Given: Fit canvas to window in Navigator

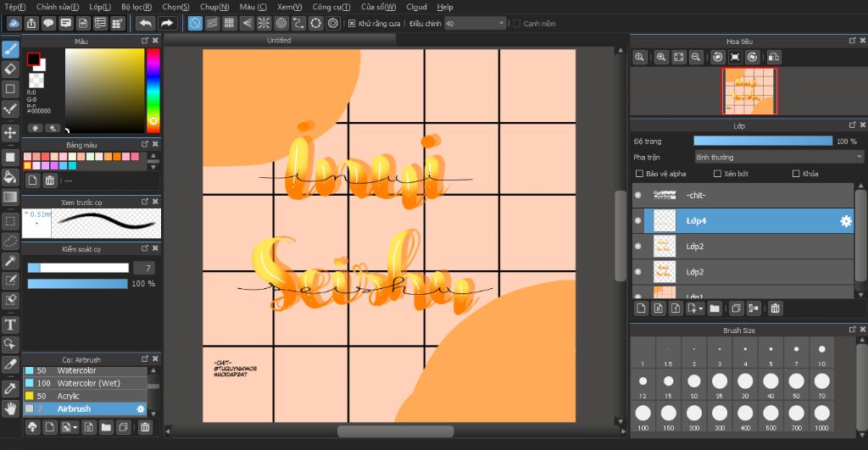Looking at the screenshot, I should 679,57.
